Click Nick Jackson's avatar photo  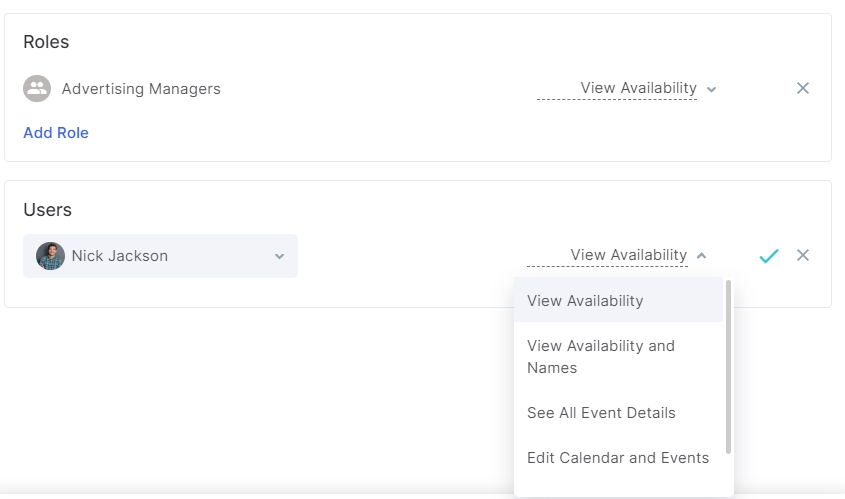tap(50, 256)
